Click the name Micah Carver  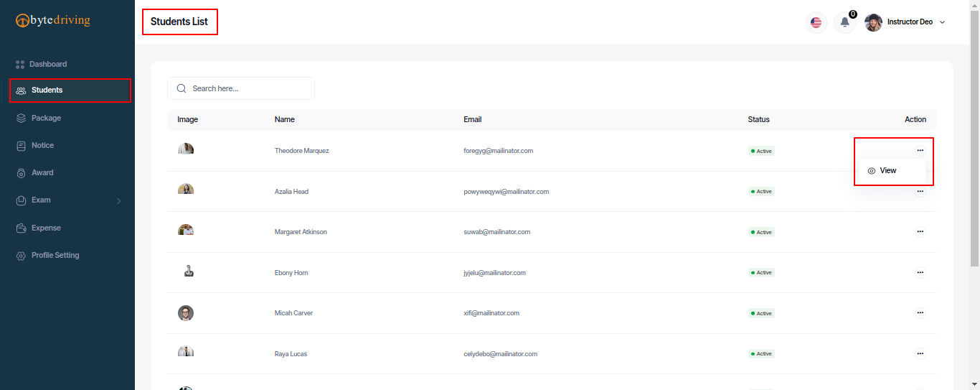click(293, 313)
